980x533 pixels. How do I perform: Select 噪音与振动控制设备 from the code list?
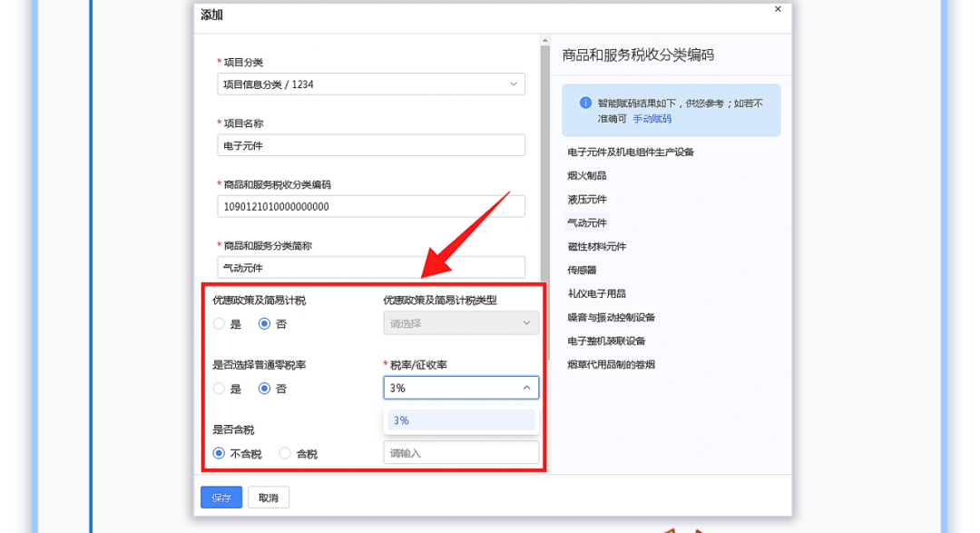(611, 317)
